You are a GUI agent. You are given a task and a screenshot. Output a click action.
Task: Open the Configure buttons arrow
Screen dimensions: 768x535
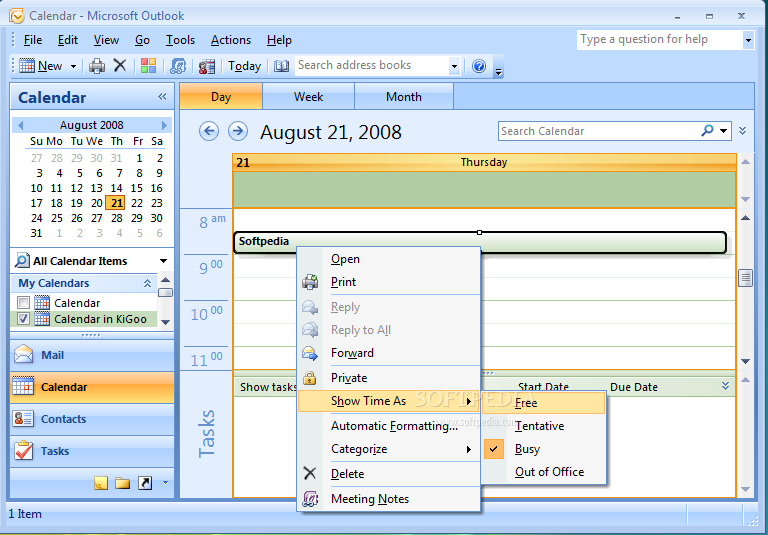click(x=165, y=483)
